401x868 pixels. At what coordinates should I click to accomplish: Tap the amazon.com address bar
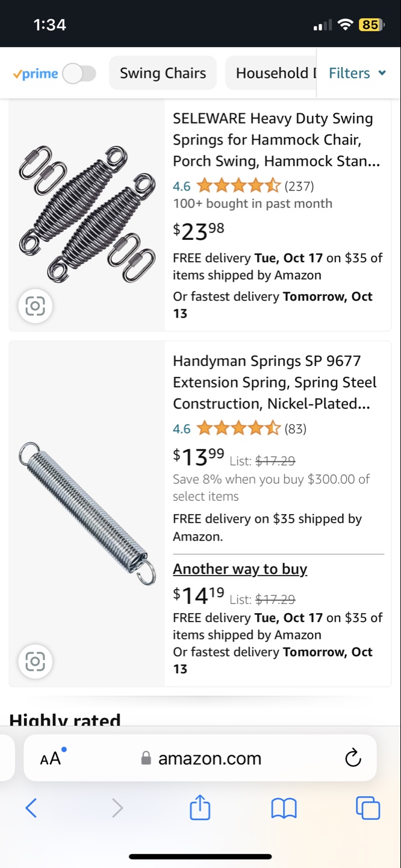point(210,758)
